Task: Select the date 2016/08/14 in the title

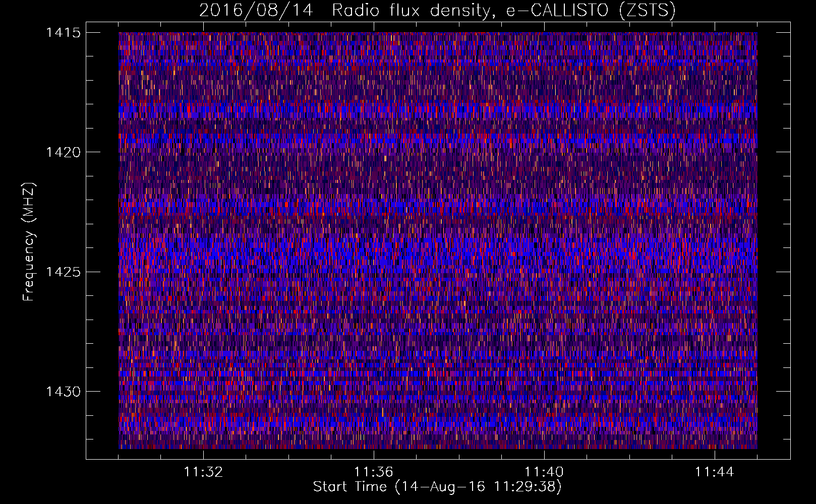Action: 256,11
